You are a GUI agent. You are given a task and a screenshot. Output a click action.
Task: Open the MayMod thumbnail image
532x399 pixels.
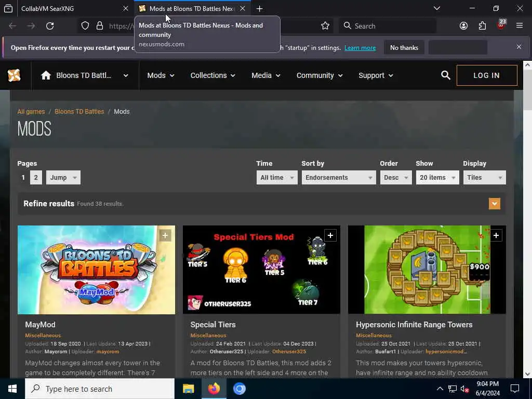(96, 270)
